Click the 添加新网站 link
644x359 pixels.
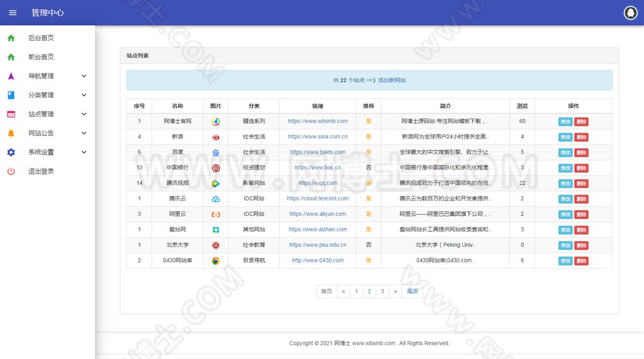coord(392,80)
